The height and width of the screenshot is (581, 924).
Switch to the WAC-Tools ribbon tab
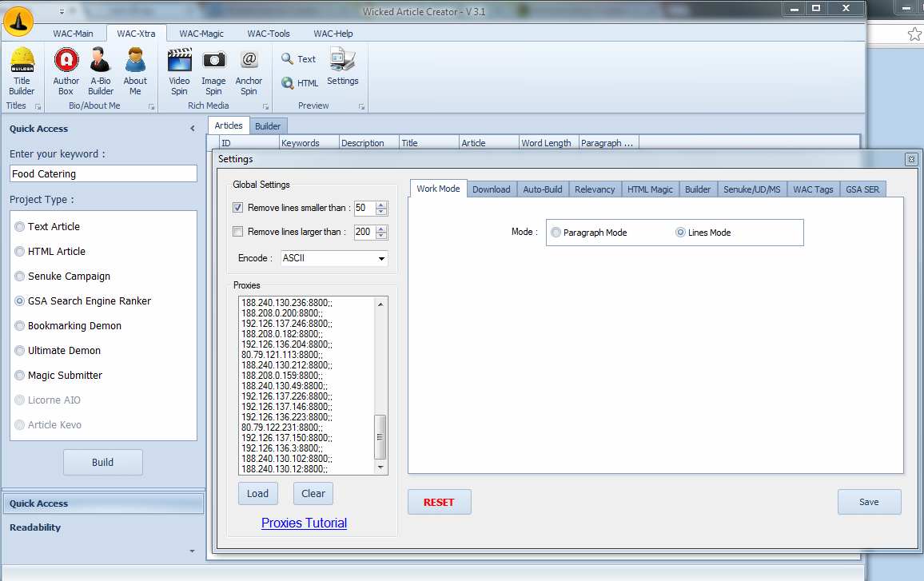[268, 34]
